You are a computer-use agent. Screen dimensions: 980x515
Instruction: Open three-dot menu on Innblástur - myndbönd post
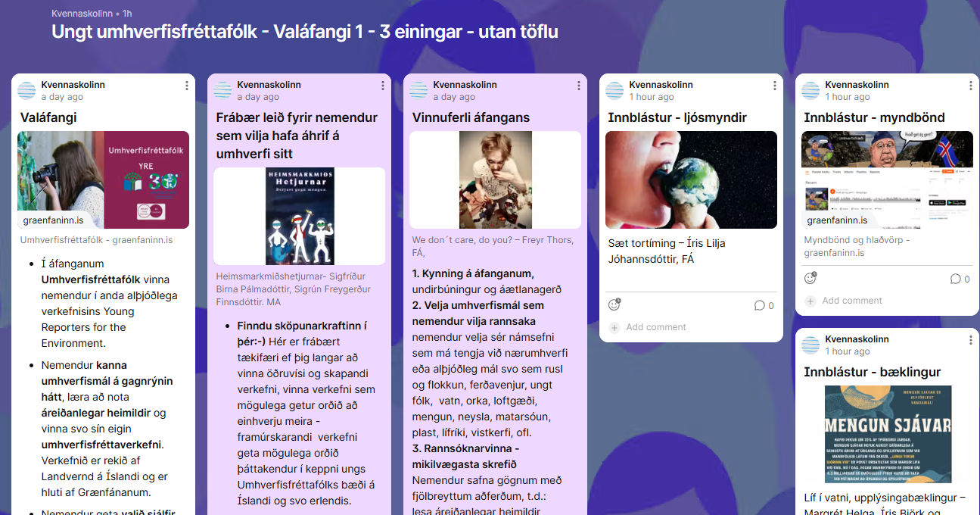point(971,86)
